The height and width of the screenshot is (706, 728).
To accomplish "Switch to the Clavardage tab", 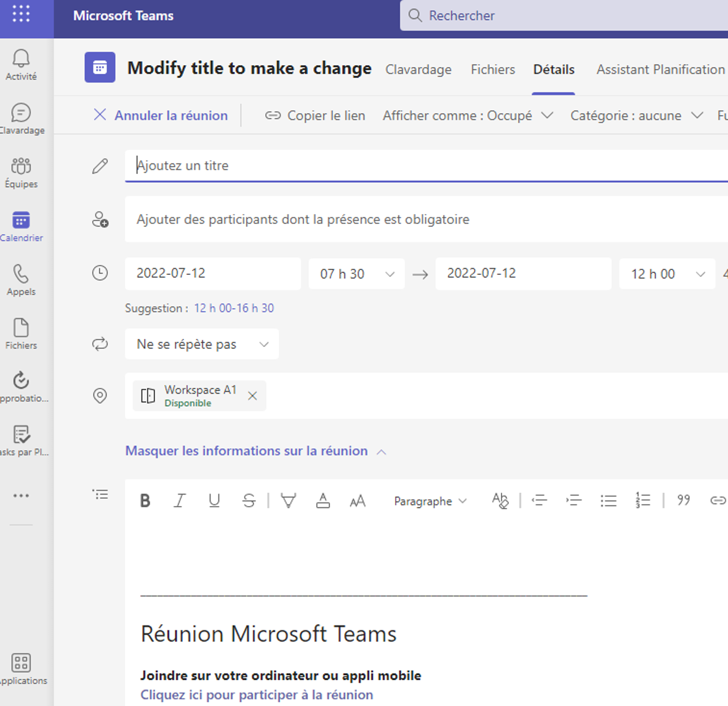I will click(x=418, y=69).
